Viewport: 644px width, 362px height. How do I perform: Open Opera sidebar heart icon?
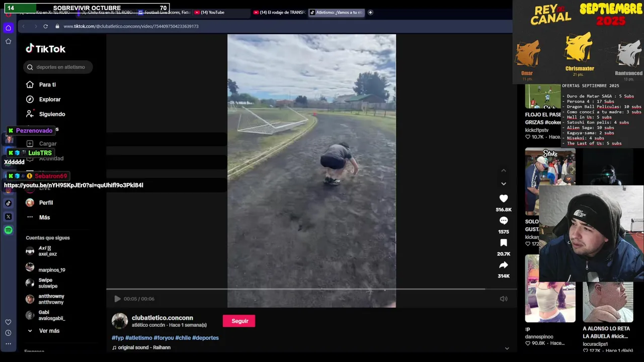(8, 322)
